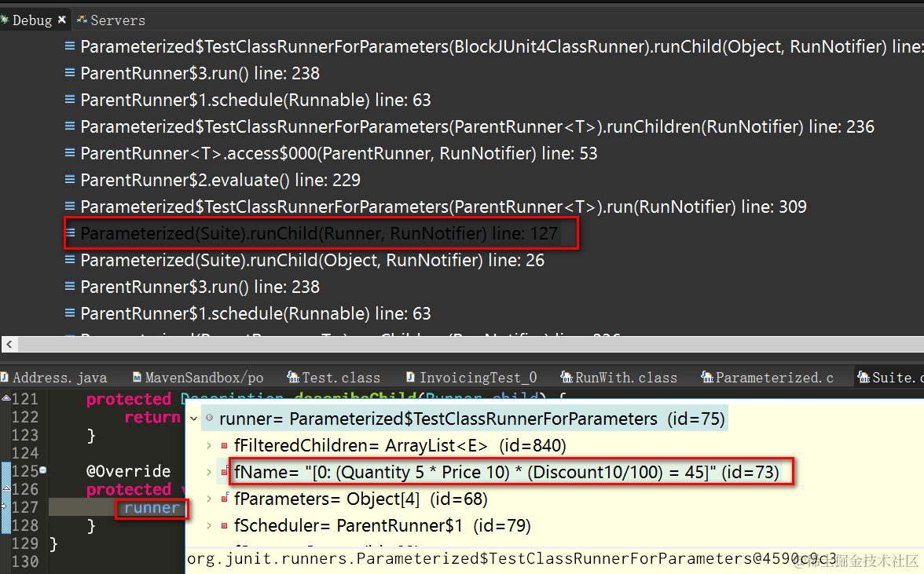Expand the fName field
Screen dimensions: 924x574
209,472
